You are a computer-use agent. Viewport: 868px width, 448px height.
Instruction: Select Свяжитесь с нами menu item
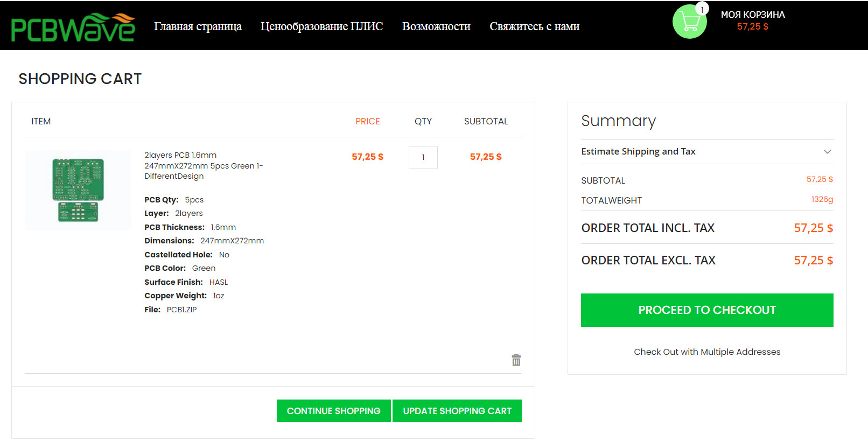coord(534,26)
